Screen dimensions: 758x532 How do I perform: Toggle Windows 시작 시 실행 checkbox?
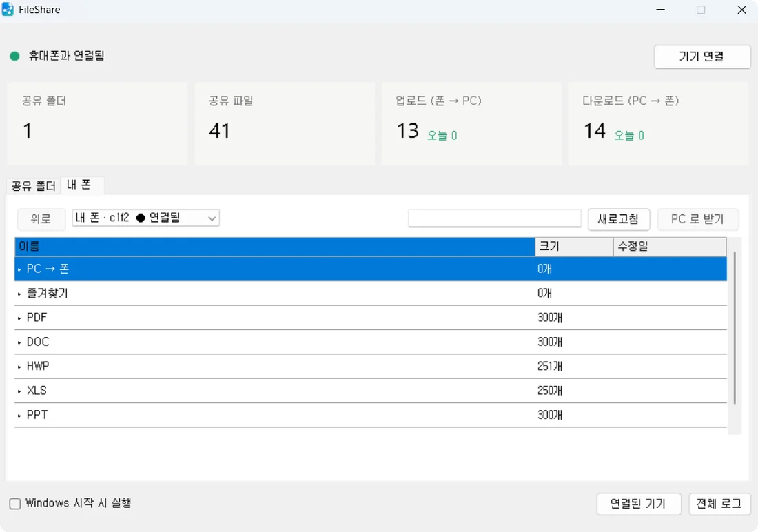click(15, 504)
